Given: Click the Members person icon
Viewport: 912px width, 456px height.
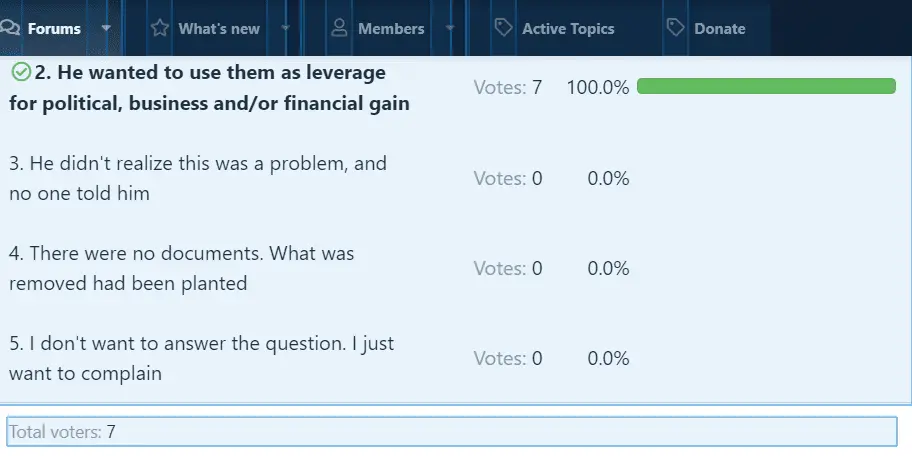Looking at the screenshot, I should tap(340, 28).
